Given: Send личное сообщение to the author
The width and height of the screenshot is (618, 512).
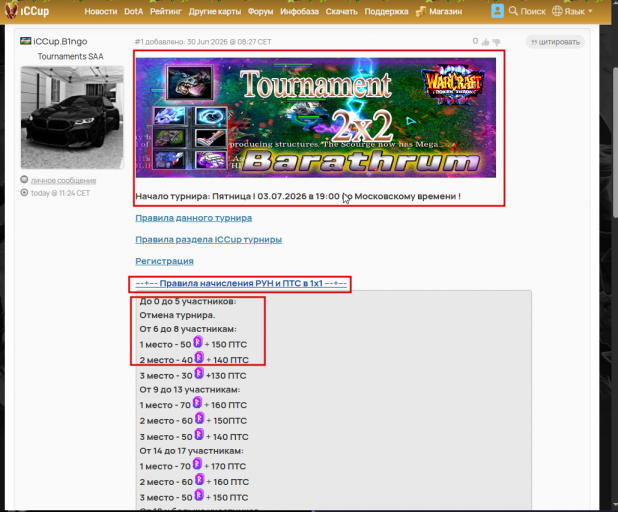Looking at the screenshot, I should tap(63, 181).
